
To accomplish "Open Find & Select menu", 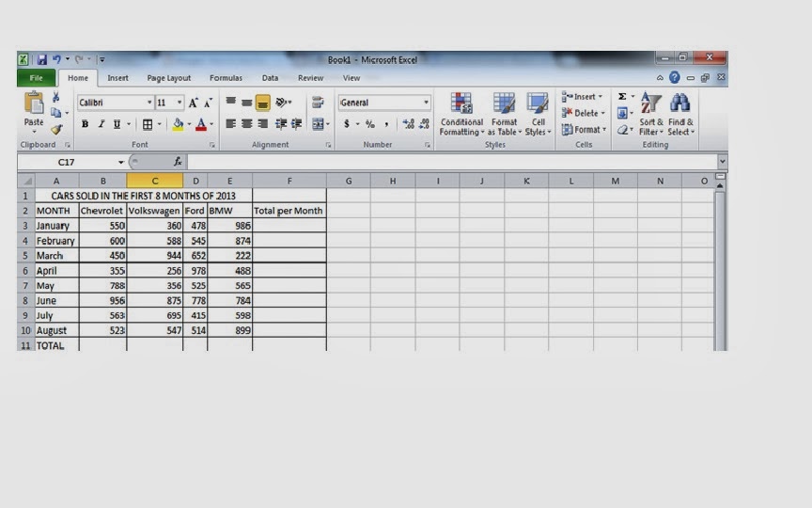I will pyautogui.click(x=680, y=115).
